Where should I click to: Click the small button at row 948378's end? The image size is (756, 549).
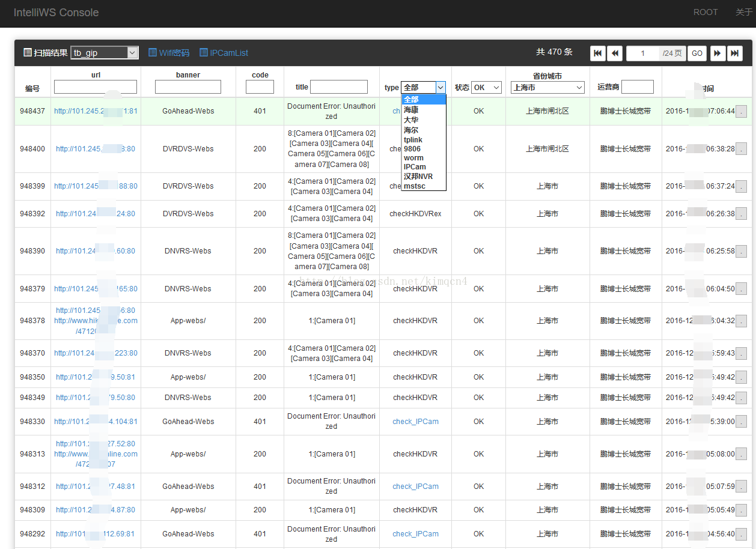(x=741, y=321)
